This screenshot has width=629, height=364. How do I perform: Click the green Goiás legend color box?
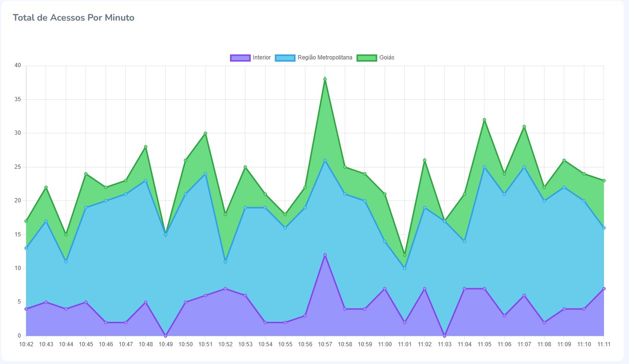point(367,58)
